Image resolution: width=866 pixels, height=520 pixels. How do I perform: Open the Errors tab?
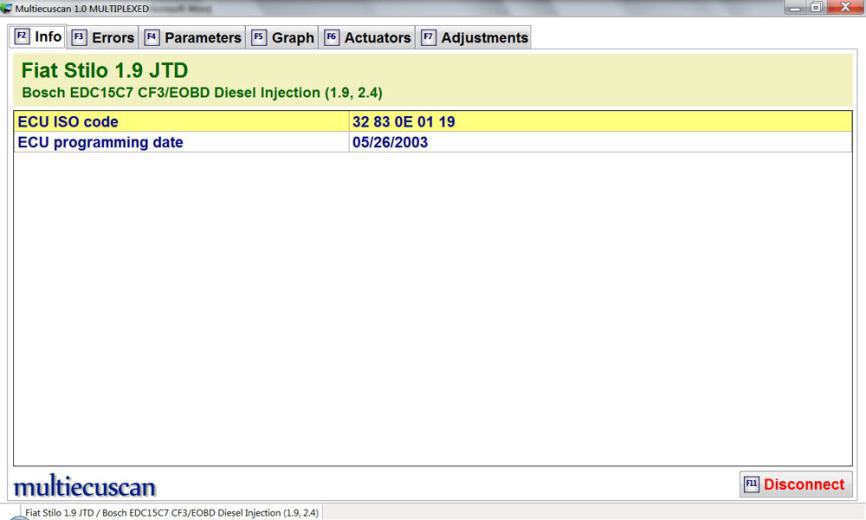(102, 38)
